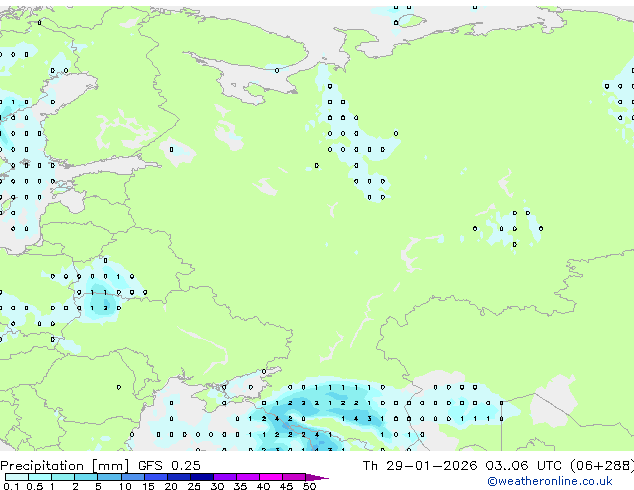Pick the 5–10 mm legend swatch
This screenshot has width=634, height=490.
pyautogui.click(x=109, y=477)
